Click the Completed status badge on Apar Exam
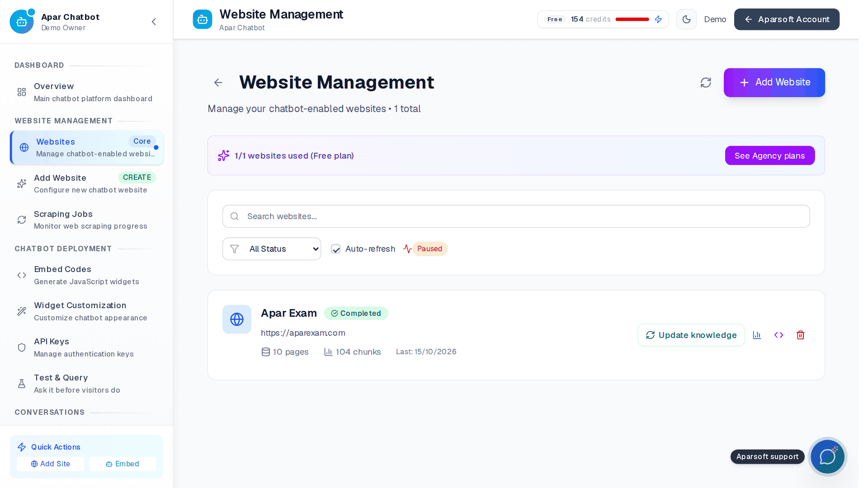 pos(356,314)
